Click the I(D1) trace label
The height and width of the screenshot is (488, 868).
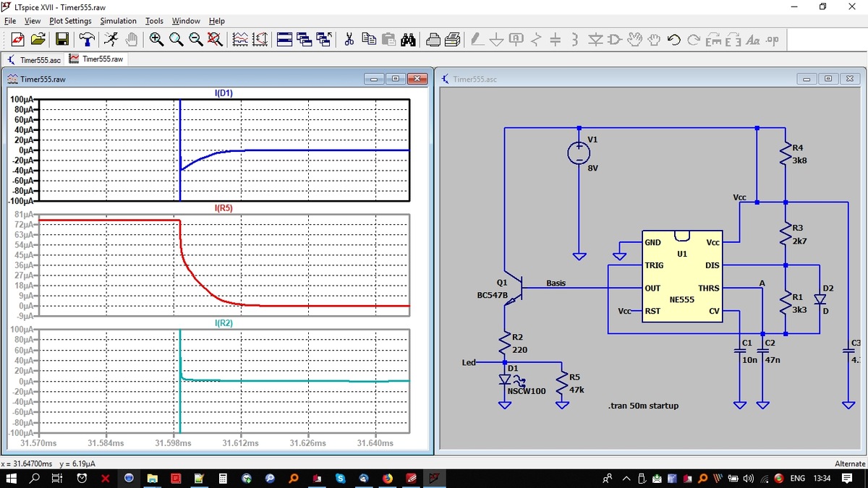(x=224, y=93)
